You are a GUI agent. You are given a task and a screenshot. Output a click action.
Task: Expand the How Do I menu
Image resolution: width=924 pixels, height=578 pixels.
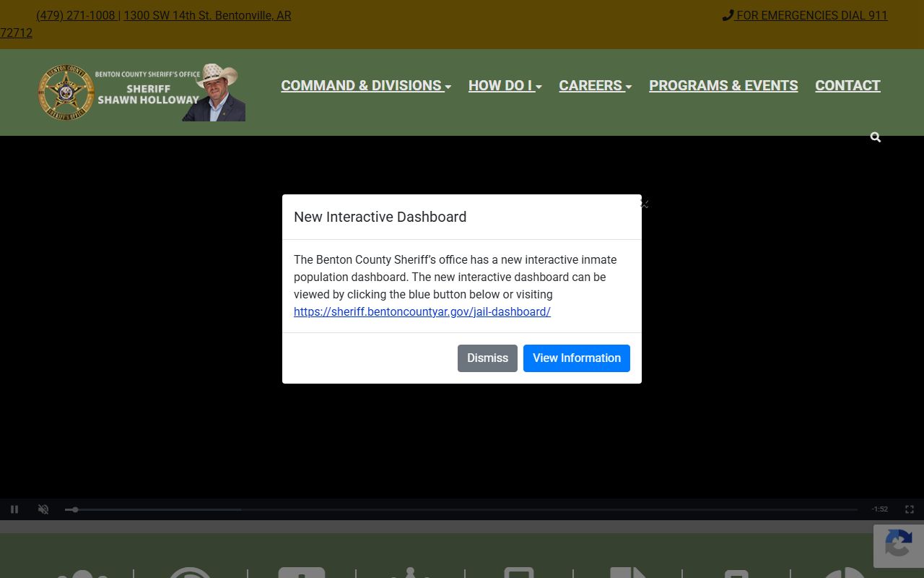(x=505, y=85)
